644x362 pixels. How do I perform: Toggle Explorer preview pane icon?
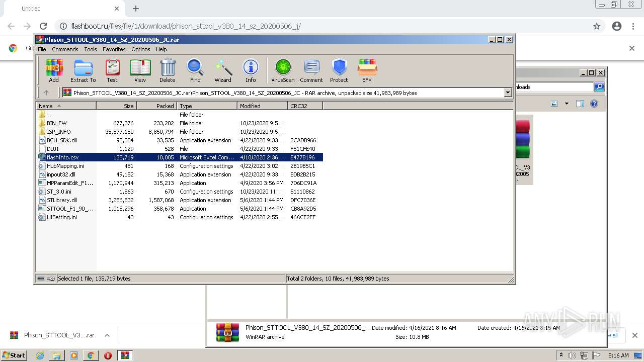[x=580, y=104]
